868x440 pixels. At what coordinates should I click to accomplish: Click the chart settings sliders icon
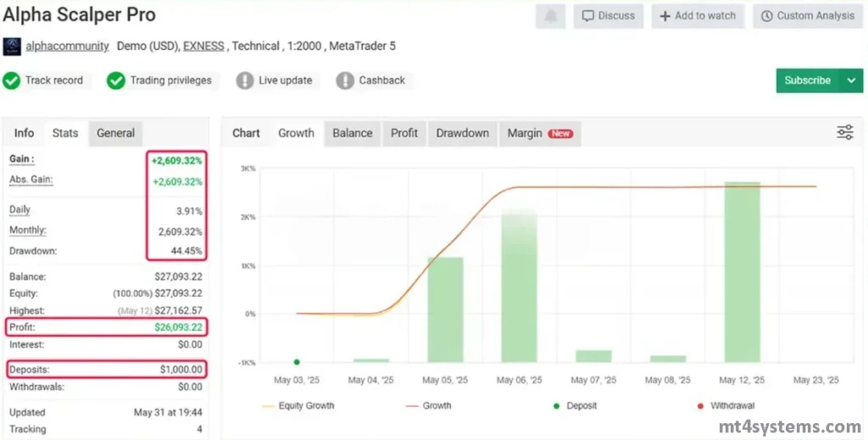click(844, 132)
